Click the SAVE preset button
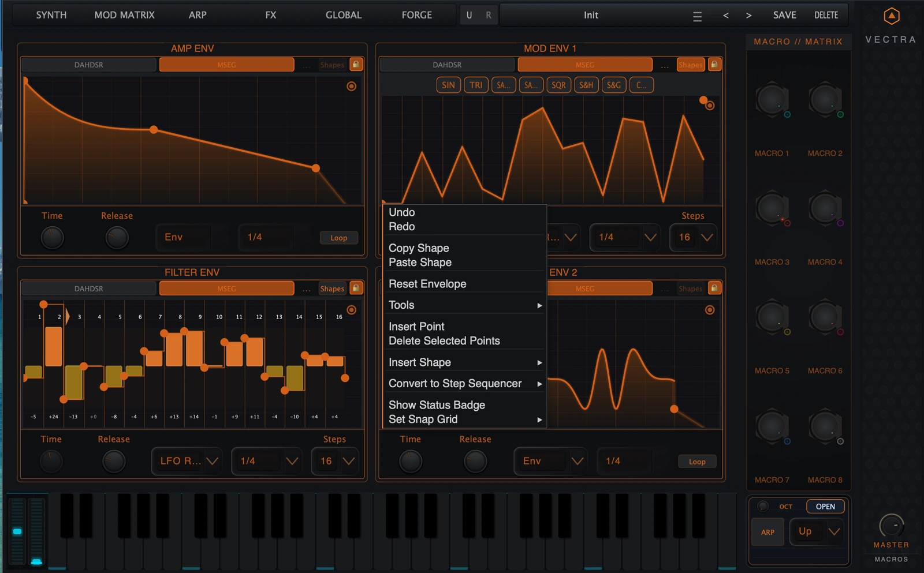 point(785,15)
